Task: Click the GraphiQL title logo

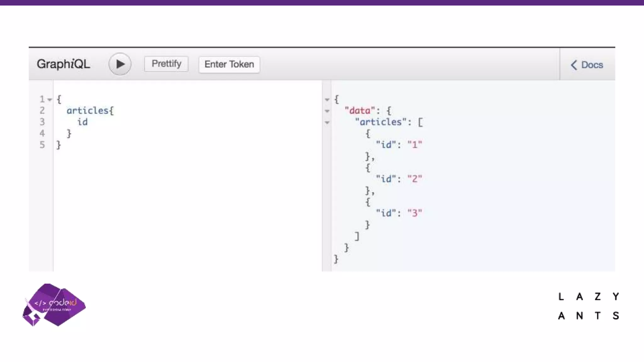Action: click(64, 64)
